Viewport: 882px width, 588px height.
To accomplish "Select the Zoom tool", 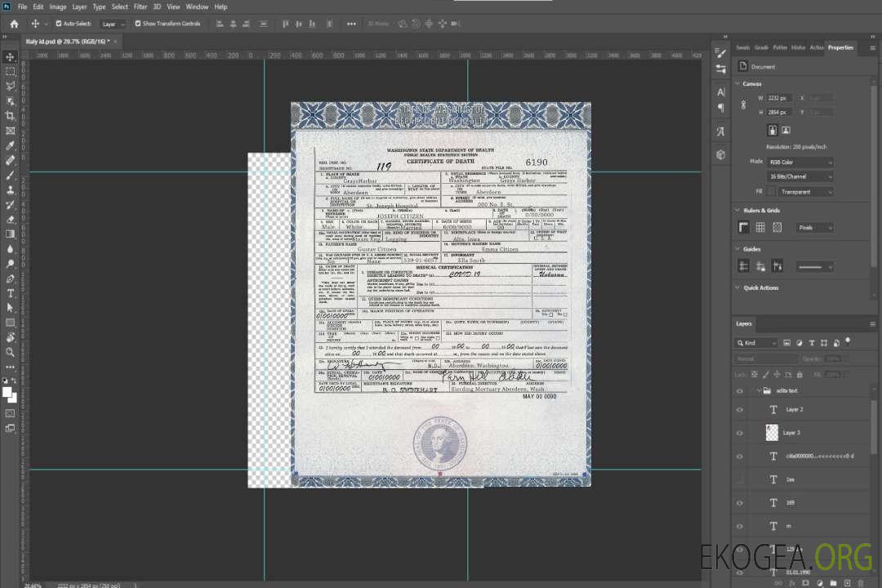I will pyautogui.click(x=10, y=352).
